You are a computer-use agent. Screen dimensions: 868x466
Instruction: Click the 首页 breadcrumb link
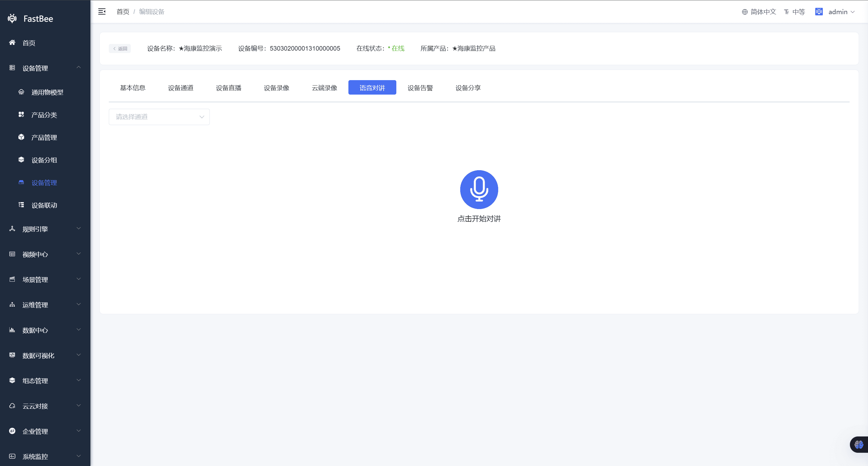coord(123,12)
